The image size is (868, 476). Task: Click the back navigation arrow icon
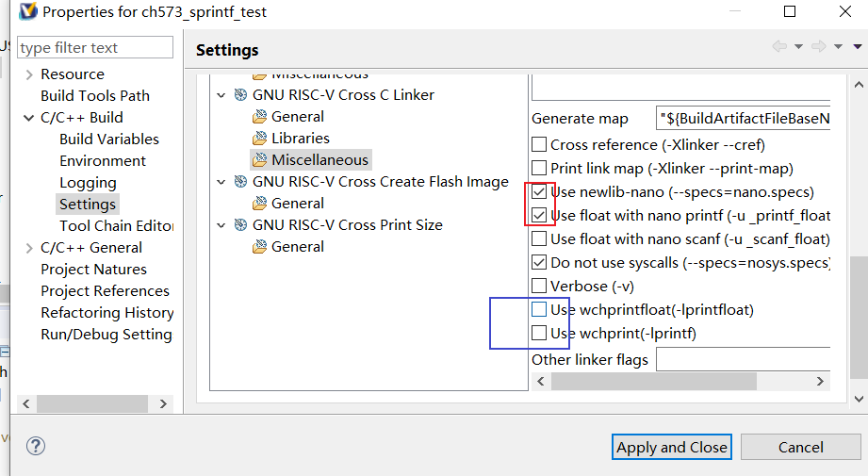(x=779, y=47)
